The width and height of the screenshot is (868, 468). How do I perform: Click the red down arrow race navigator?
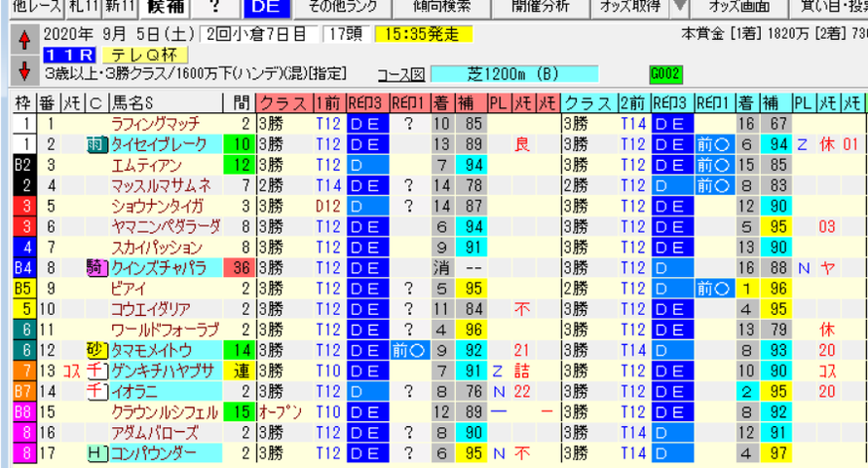click(24, 70)
